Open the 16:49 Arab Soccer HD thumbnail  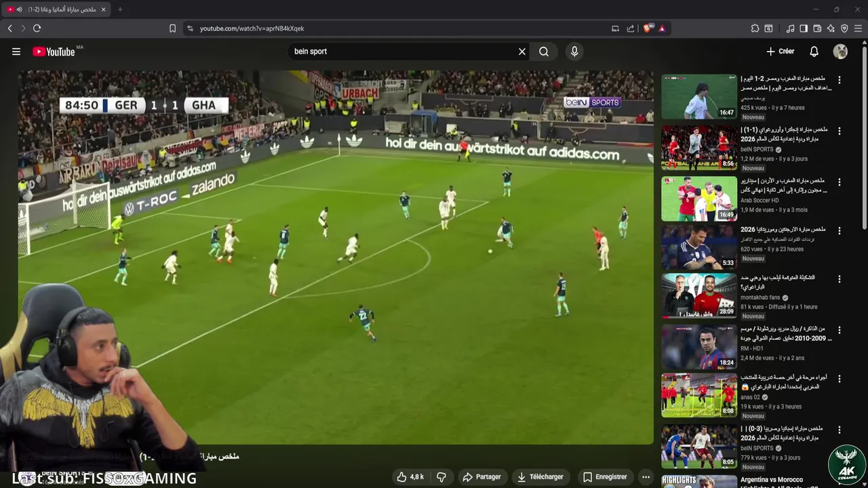(699, 199)
